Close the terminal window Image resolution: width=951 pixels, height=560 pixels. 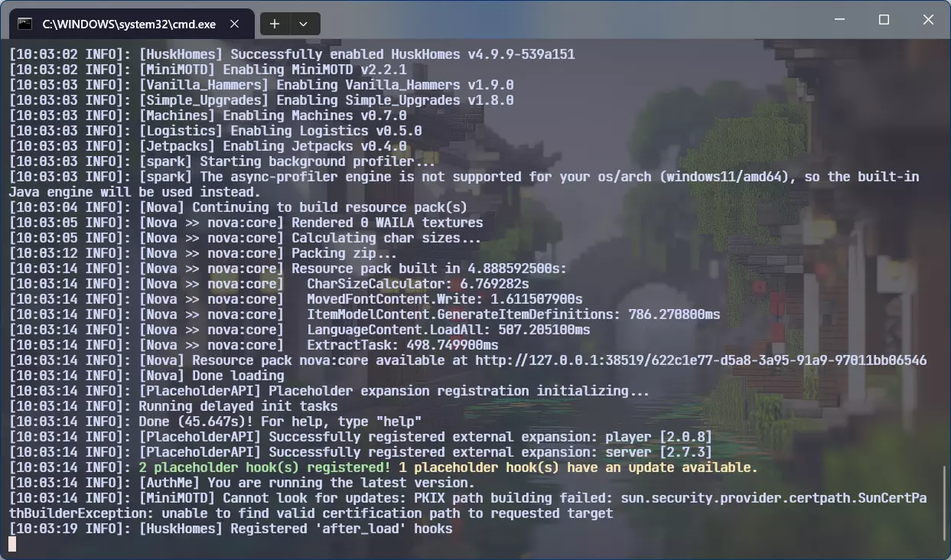(x=928, y=20)
